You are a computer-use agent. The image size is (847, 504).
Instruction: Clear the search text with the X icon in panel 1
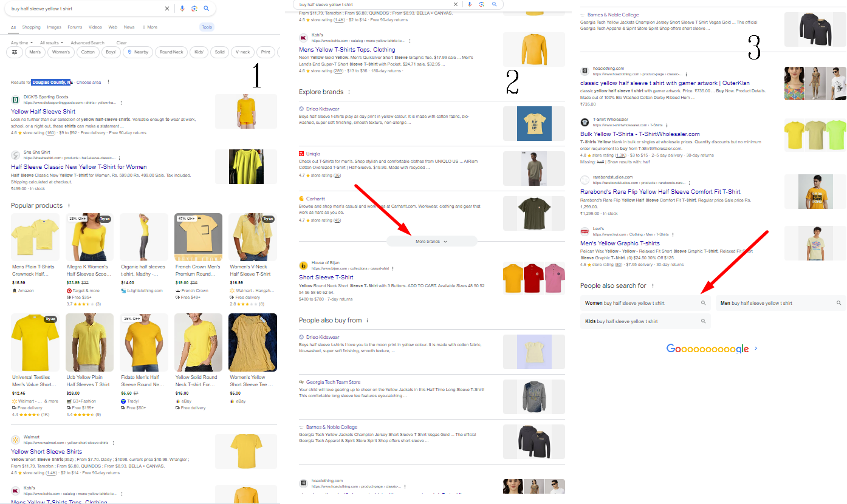(167, 9)
